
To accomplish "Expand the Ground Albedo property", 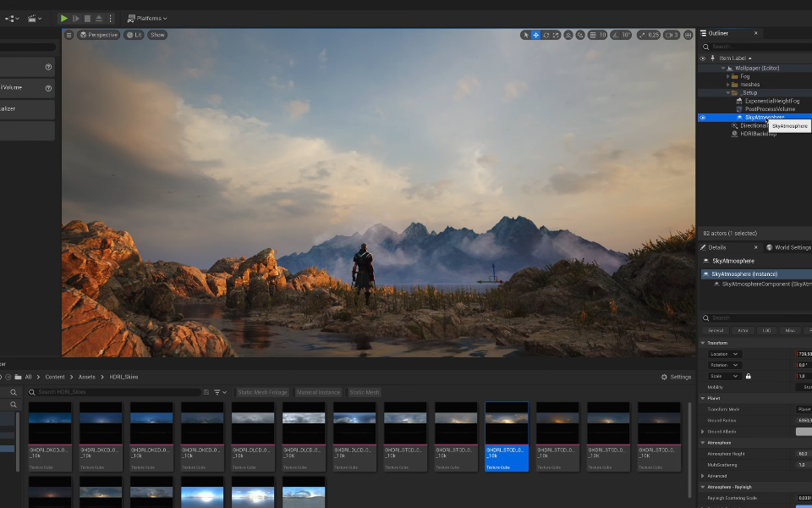I will coord(703,432).
